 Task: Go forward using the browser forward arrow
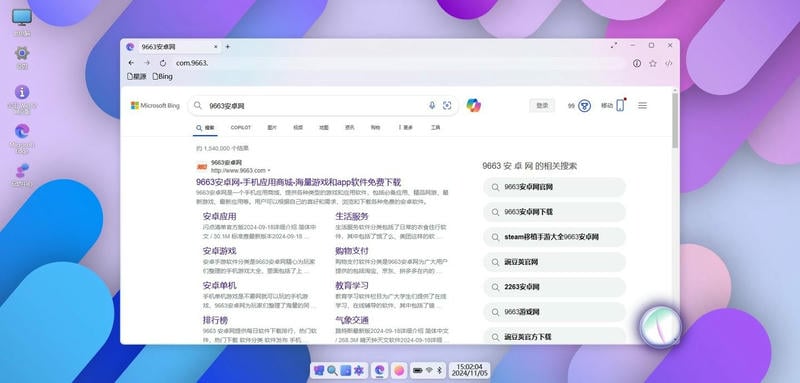[x=147, y=63]
